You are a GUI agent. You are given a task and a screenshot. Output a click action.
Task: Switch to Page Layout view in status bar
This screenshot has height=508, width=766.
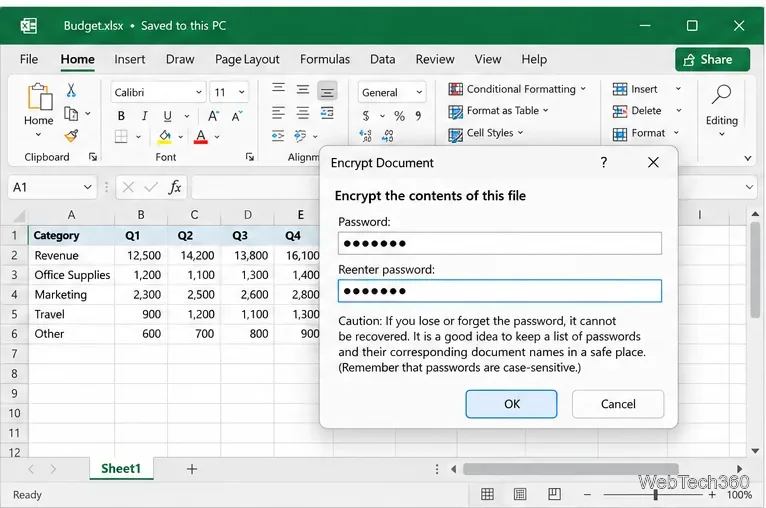(520, 494)
